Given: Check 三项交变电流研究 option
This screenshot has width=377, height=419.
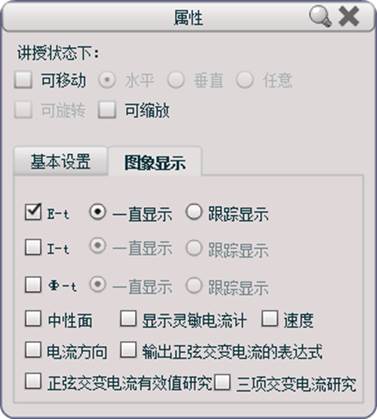Looking at the screenshot, I should [222, 382].
